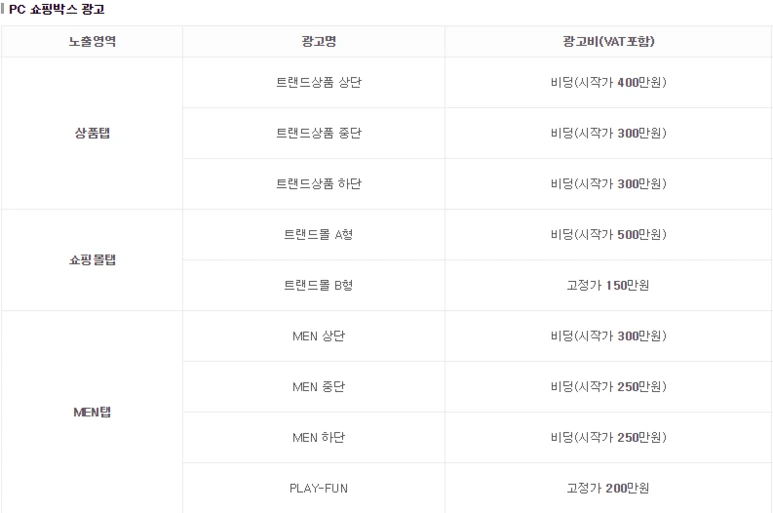Viewport: 773px width, 513px height.
Task: Click the PC 쇼핑박스 광고 heading
Action: click(x=57, y=9)
